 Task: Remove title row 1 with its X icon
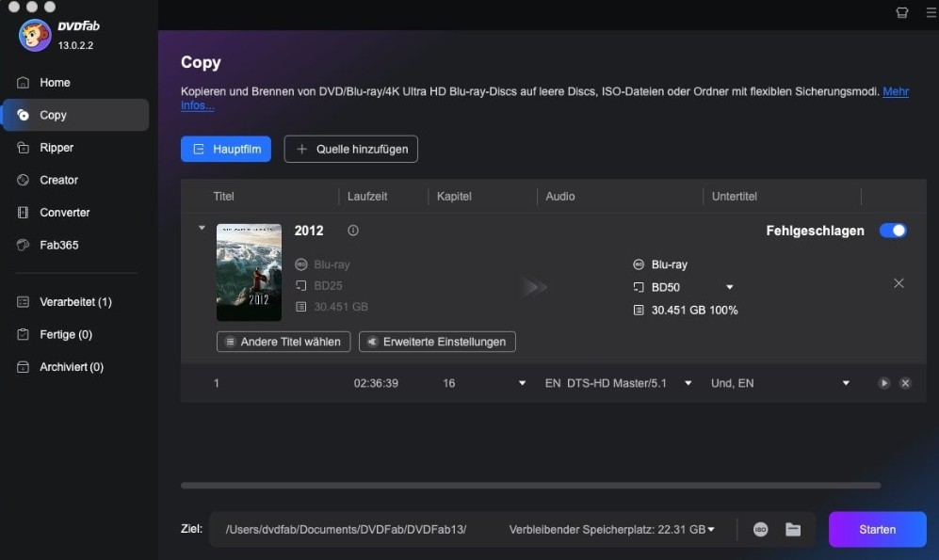[x=905, y=383]
